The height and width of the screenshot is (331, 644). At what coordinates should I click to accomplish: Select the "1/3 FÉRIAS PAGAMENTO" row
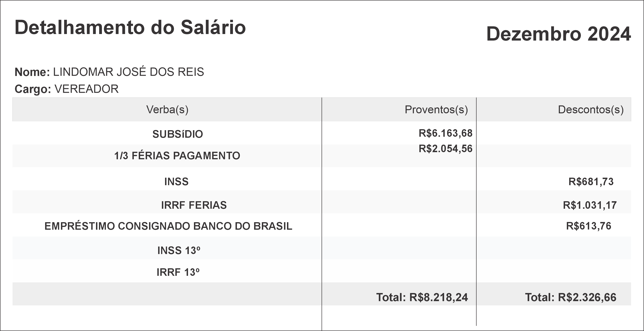pos(177,156)
